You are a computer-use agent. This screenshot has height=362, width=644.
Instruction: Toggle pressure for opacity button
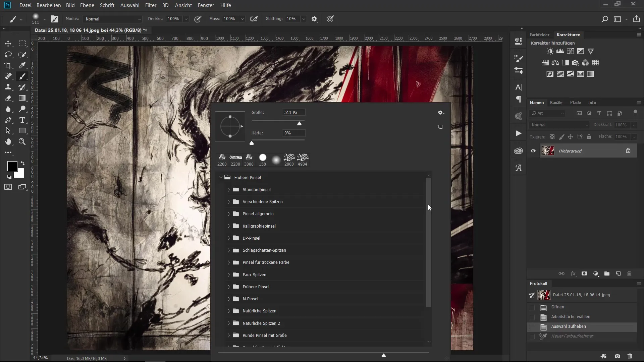point(198,19)
